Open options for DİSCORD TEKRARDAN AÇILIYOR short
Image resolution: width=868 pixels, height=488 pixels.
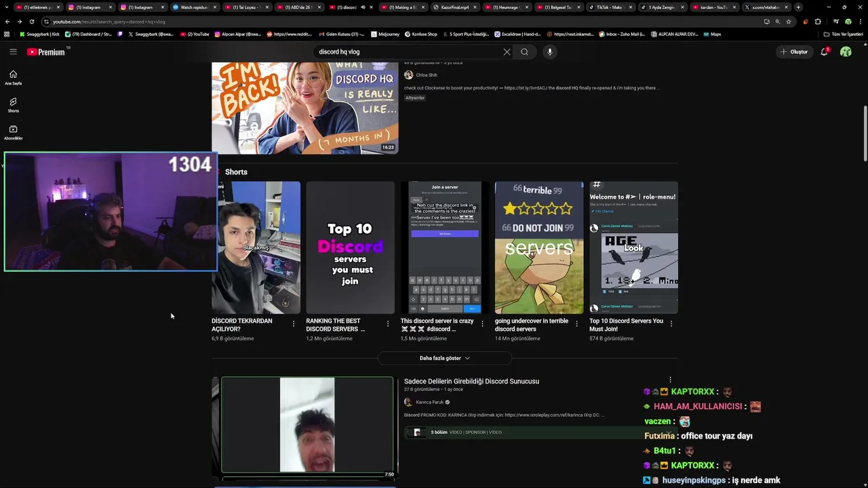click(294, 324)
